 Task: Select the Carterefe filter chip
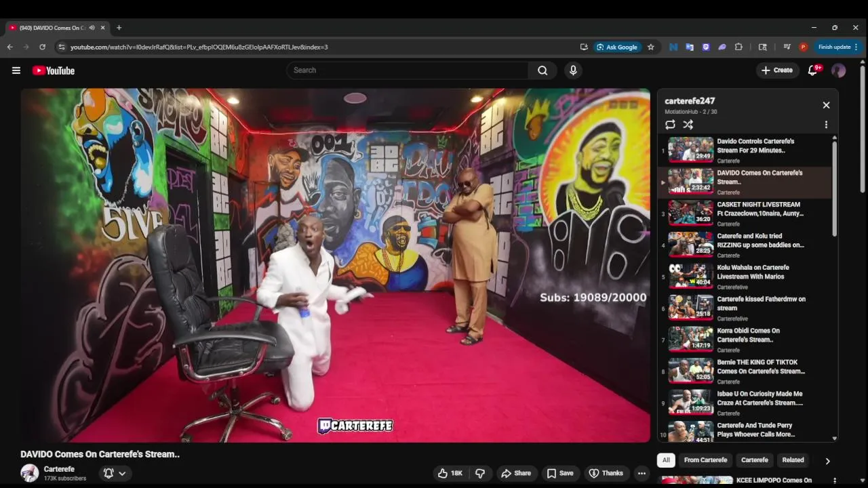(x=755, y=460)
